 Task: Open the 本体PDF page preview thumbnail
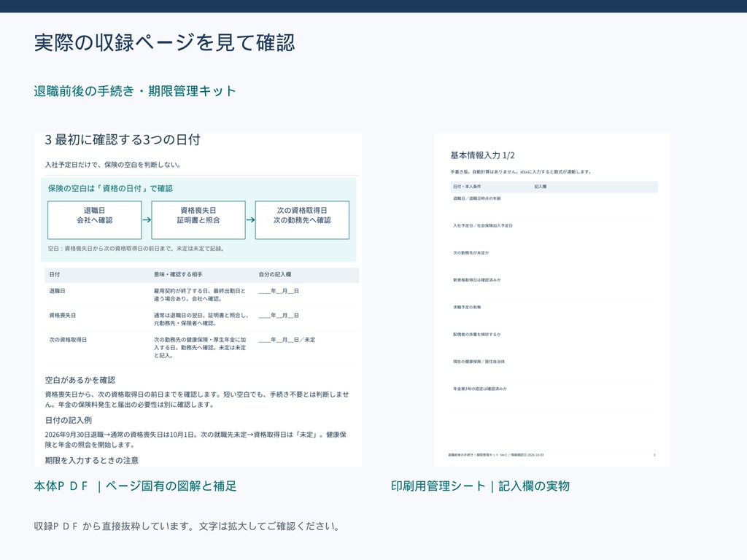[198, 300]
